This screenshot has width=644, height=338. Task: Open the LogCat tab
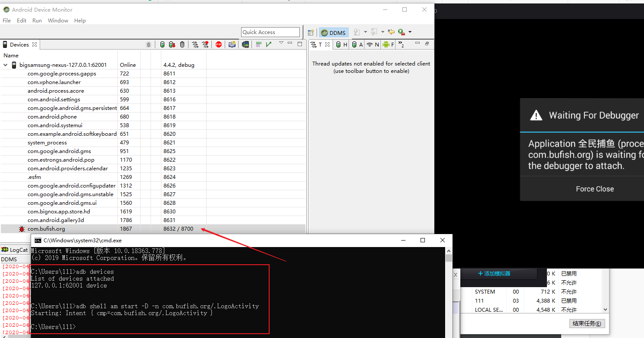pos(15,250)
